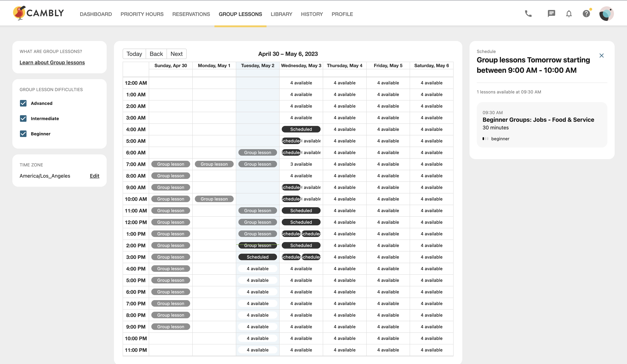This screenshot has height=364, width=627.
Task: Disable the Beginner difficulty checkbox
Action: click(23, 134)
